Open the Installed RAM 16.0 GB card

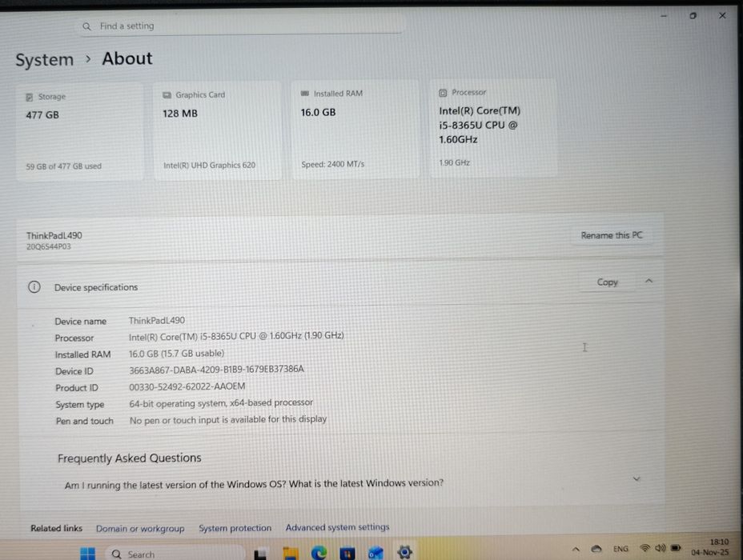click(355, 130)
